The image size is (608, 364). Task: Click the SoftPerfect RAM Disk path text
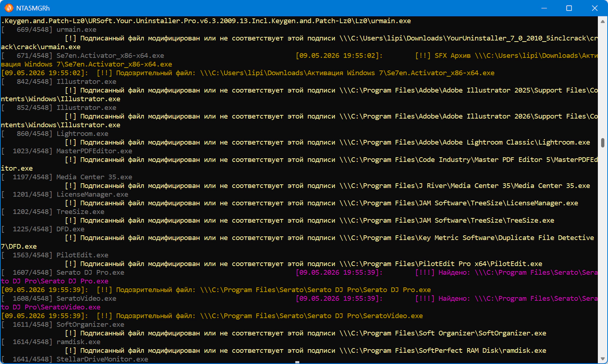coord(443,351)
